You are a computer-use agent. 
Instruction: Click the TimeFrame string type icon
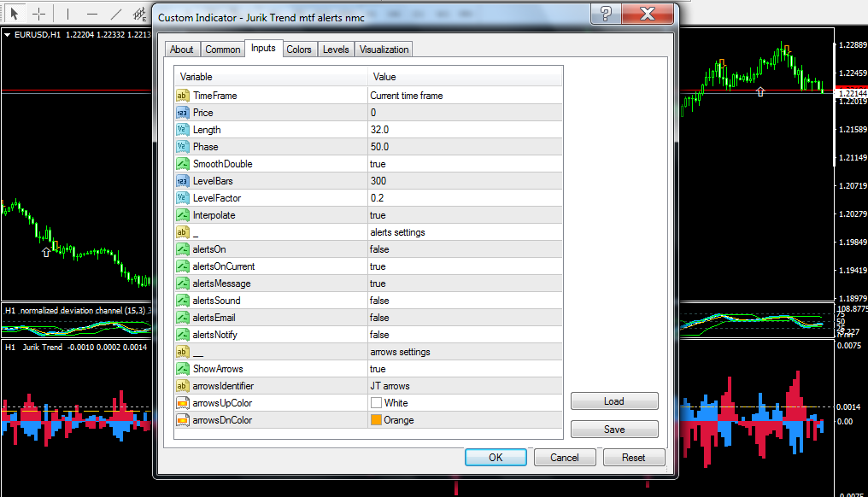tap(182, 95)
